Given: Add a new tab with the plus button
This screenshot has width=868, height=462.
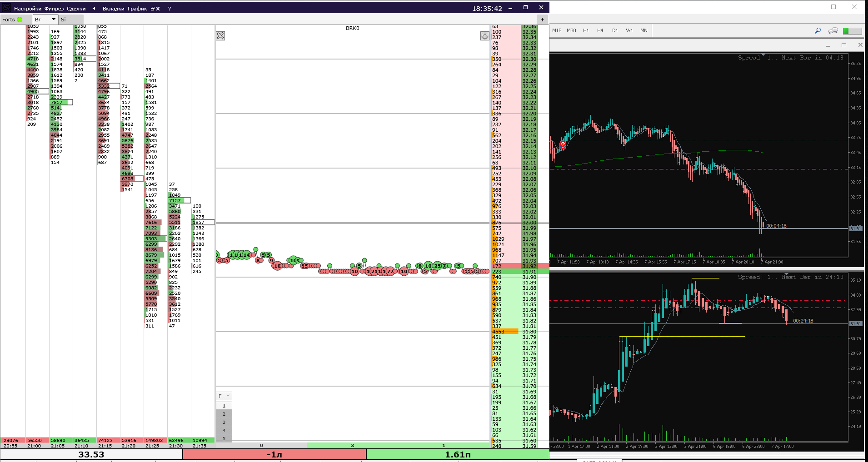Looking at the screenshot, I should pos(542,20).
